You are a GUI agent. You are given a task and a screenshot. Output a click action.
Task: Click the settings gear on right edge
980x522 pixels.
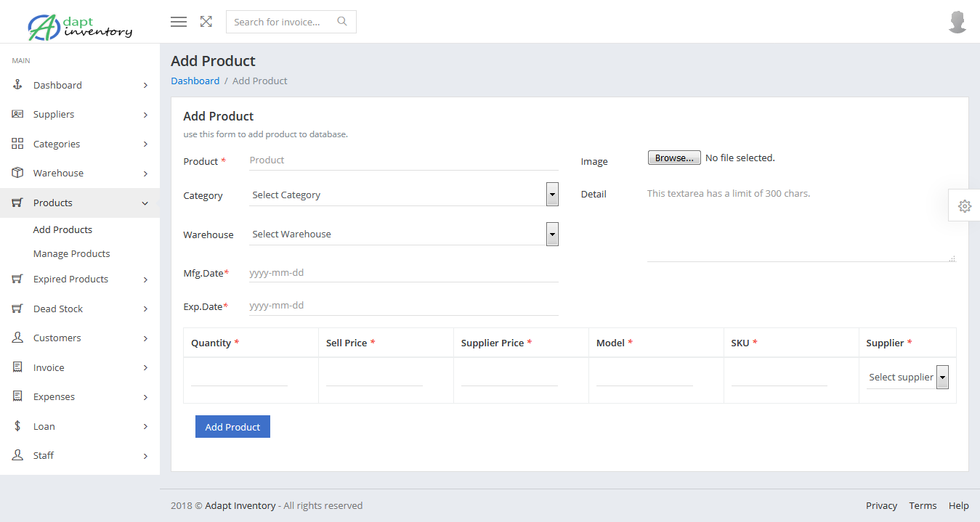click(x=964, y=206)
